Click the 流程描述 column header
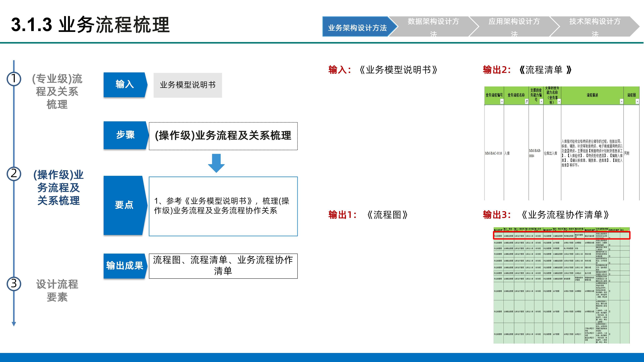Image resolution: width=644 pixels, height=362 pixels. click(592, 95)
